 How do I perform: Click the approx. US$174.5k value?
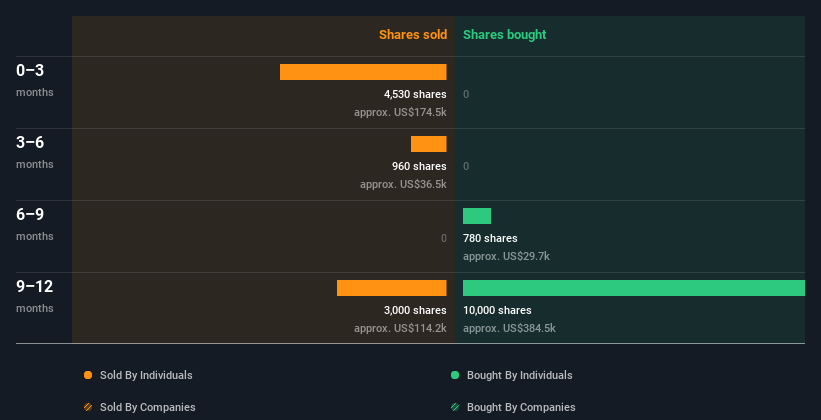pos(400,112)
